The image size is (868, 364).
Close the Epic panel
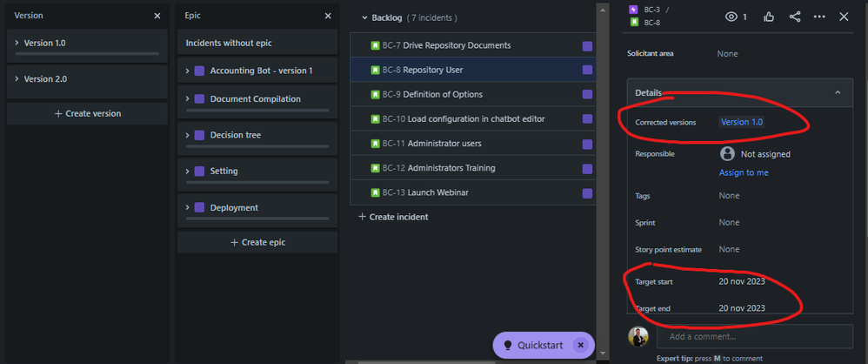click(x=328, y=16)
